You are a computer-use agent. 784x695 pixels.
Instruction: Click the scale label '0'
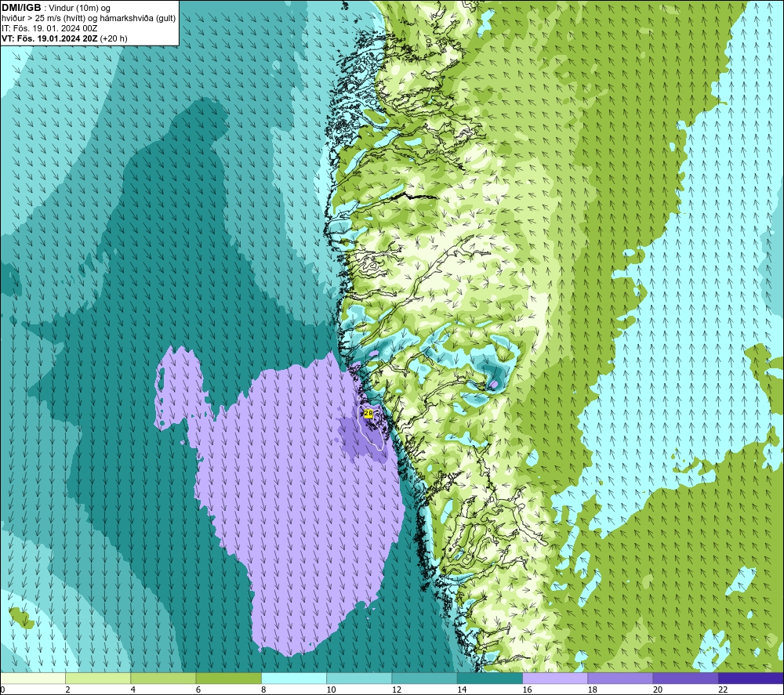click(2, 690)
